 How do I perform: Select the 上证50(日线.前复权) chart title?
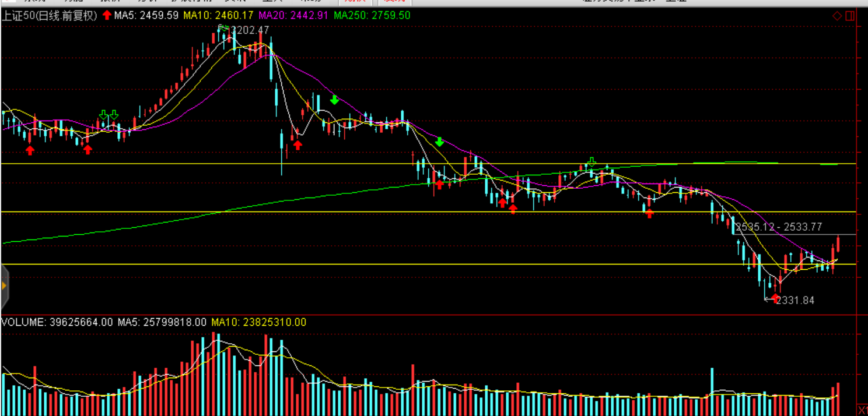click(49, 16)
